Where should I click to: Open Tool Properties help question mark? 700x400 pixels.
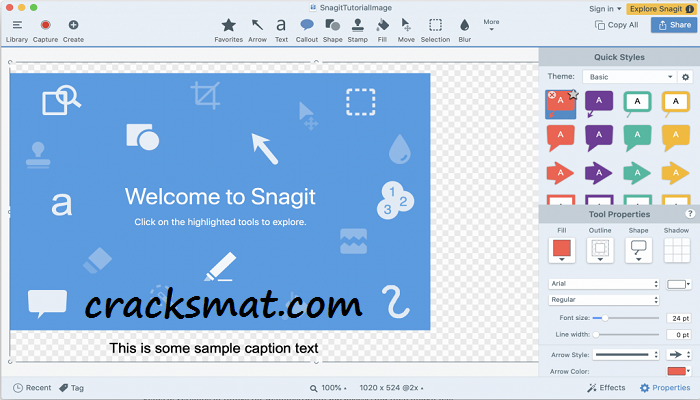pyautogui.click(x=690, y=214)
